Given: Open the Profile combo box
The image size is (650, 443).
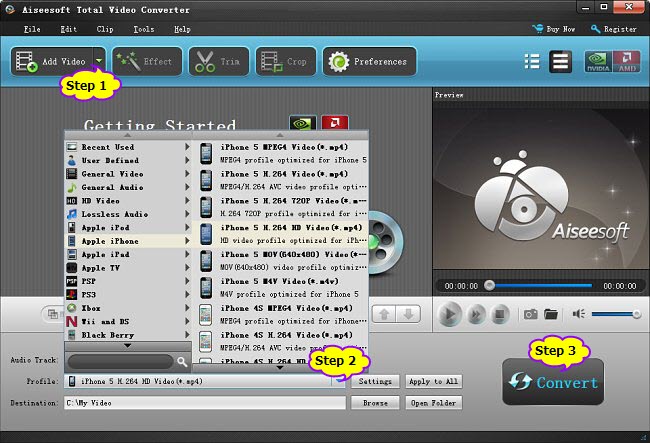Looking at the screenshot, I should (205, 381).
